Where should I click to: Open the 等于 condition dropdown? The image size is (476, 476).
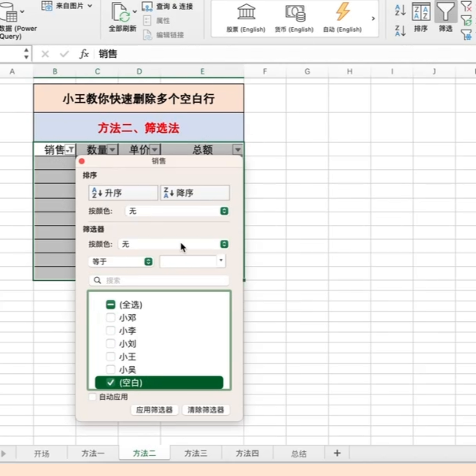[x=121, y=261]
